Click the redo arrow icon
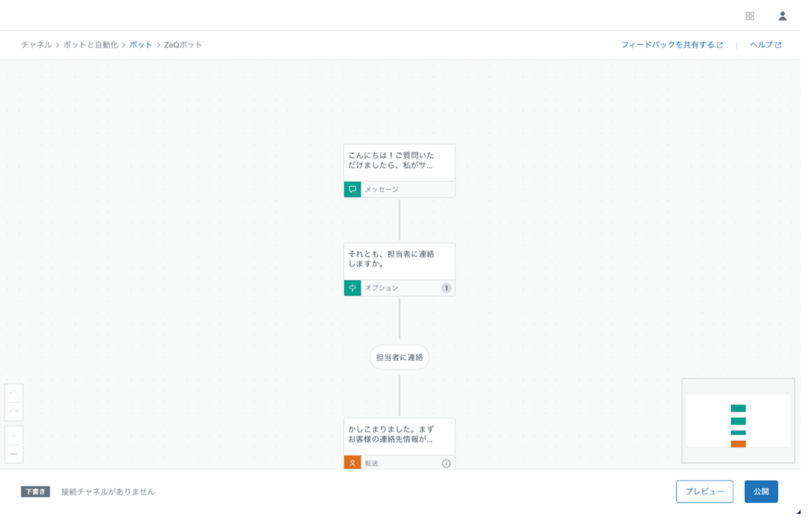The image size is (812, 523). (x=13, y=411)
